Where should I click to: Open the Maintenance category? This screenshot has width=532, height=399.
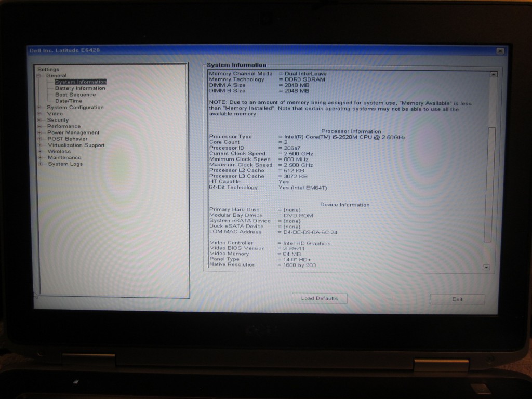64,158
